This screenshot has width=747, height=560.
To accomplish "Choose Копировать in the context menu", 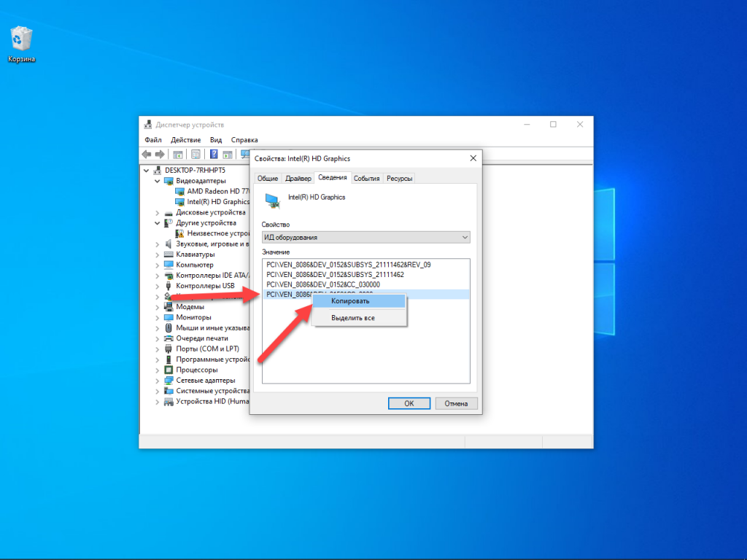I will point(350,300).
